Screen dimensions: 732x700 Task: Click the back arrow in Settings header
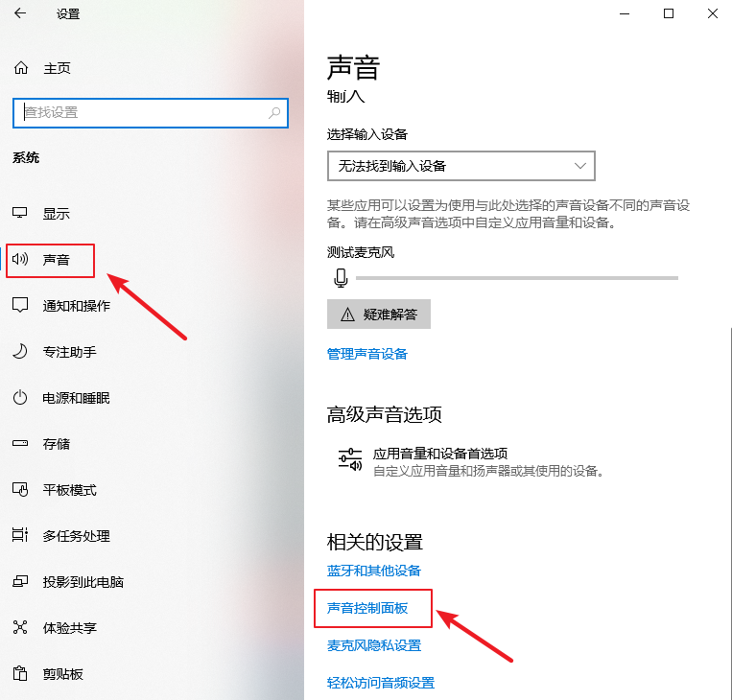pyautogui.click(x=21, y=13)
